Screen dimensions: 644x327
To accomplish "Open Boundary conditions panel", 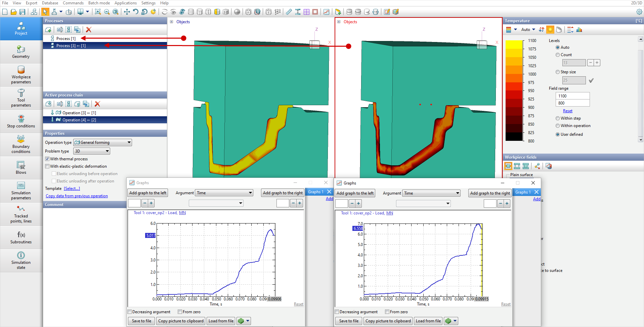I will click(21, 144).
